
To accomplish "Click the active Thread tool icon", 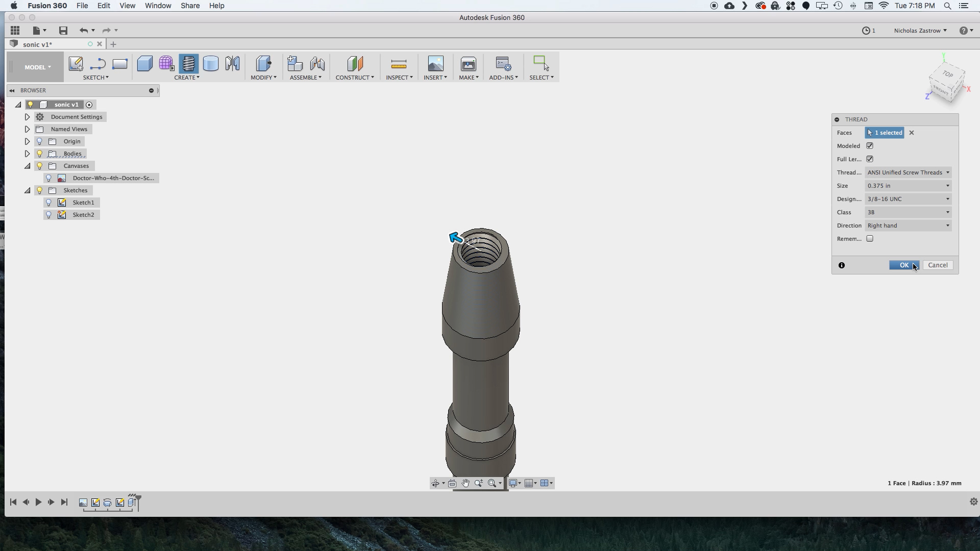I will point(188,64).
